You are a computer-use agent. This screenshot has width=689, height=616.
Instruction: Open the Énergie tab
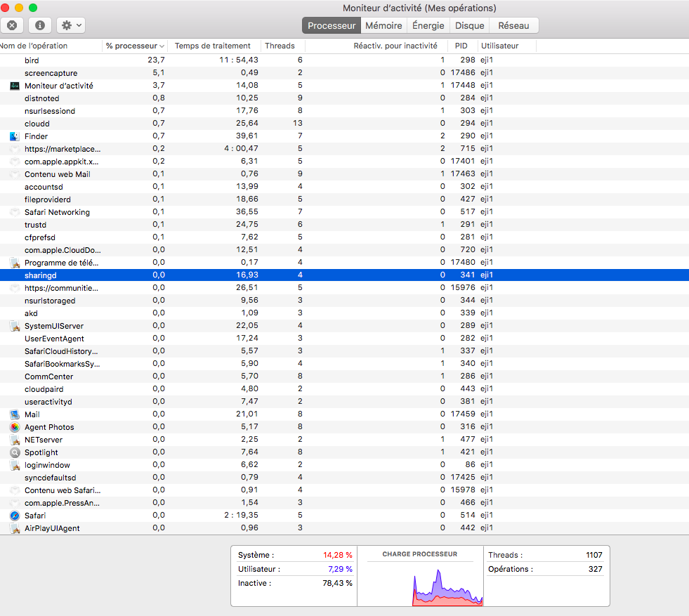(428, 25)
